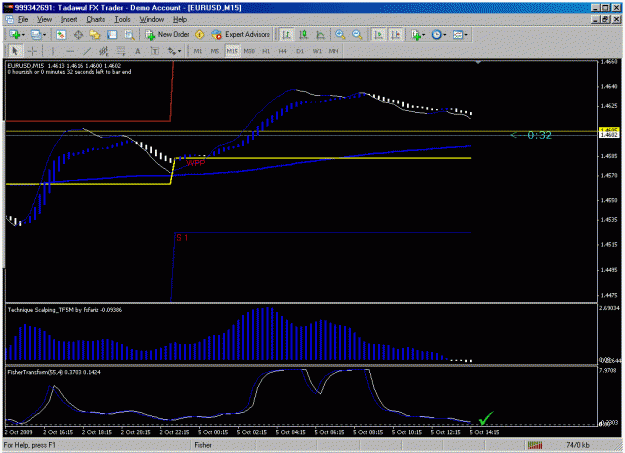Open the Arrows objects tool icon
This screenshot has height=453, width=625.
click(172, 51)
